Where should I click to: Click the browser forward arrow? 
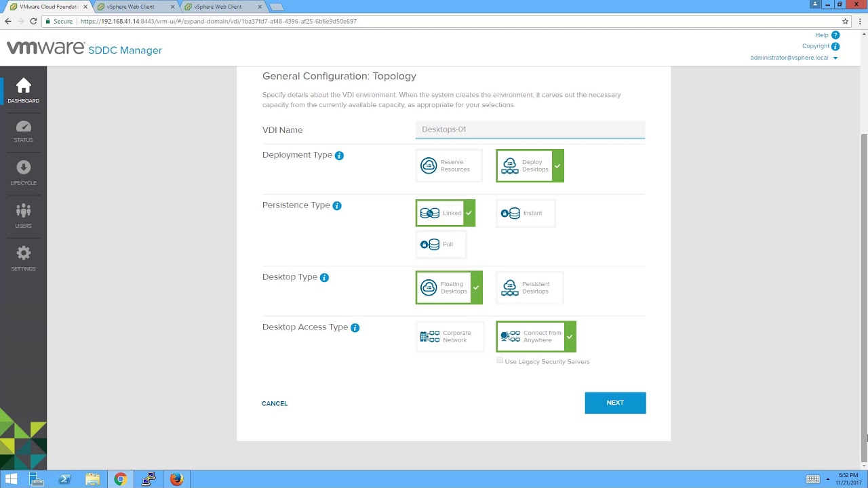click(x=20, y=21)
